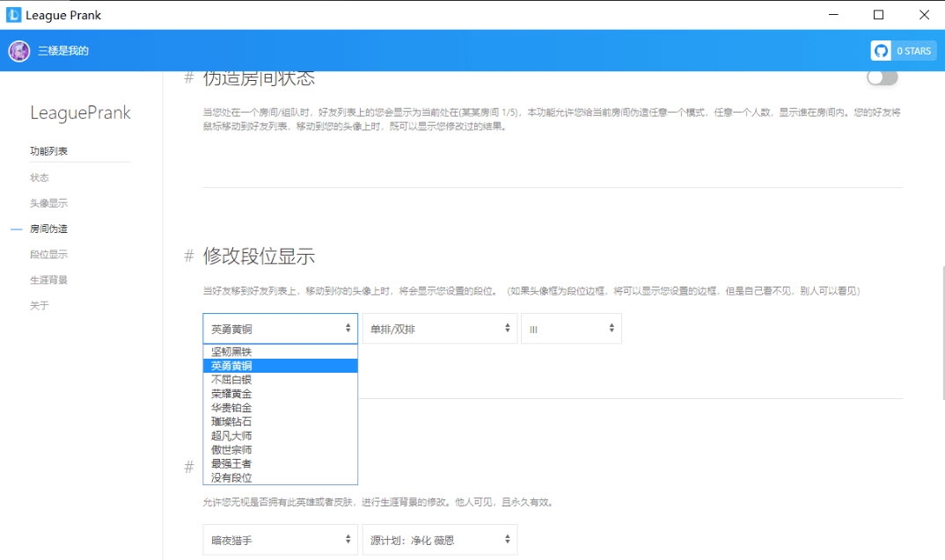Screen dimensions: 945x560
Task: Open the 源计划: 净化 薇恩 skin dropdown
Action: [439, 539]
